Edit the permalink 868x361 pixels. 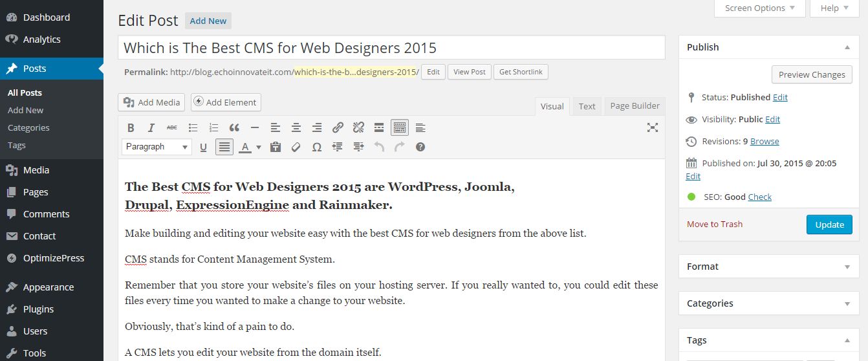pyautogui.click(x=433, y=72)
